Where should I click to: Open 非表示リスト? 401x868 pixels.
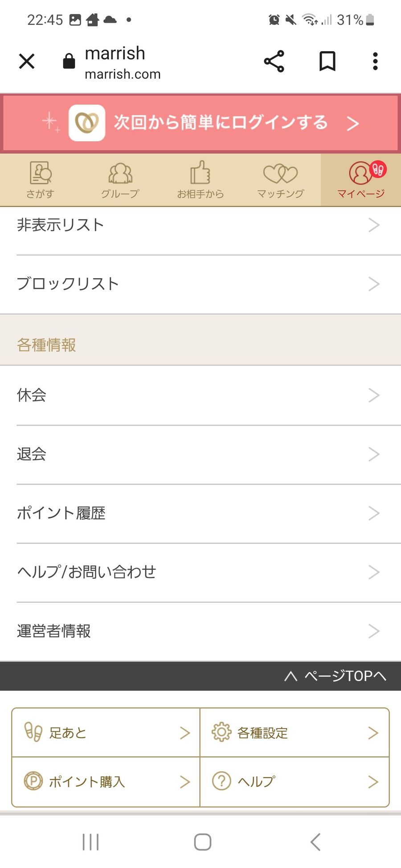pos(200,225)
